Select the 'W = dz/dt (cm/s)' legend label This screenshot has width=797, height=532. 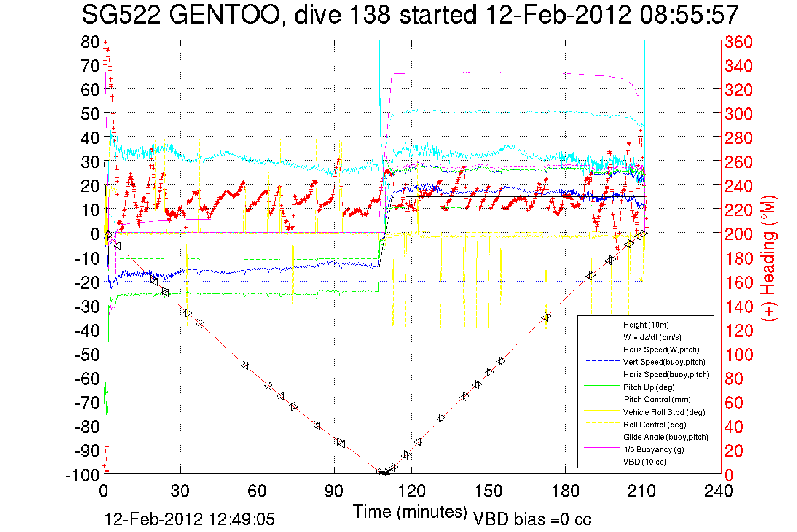[x=652, y=337]
